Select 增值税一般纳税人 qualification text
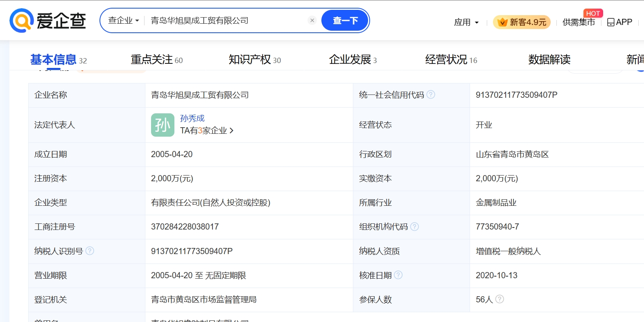Screen dimensions: 644x322 point(508,251)
